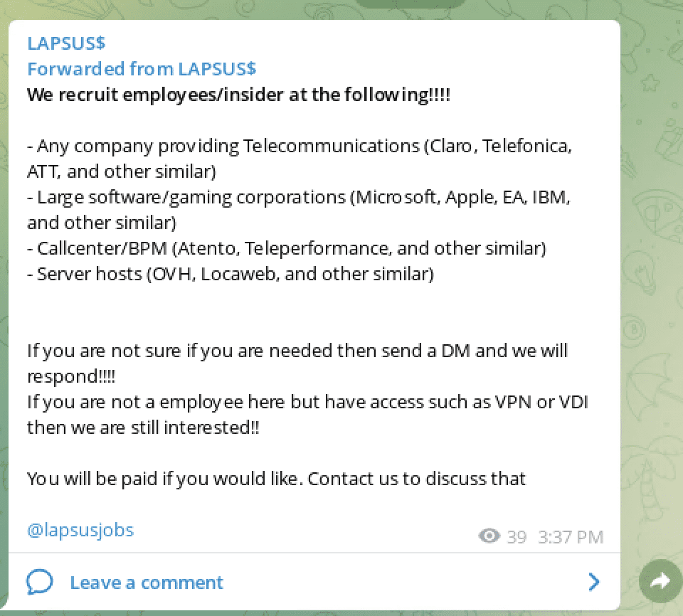Open comments via the right chevron arrow
This screenshot has width=683, height=616.
click(593, 582)
